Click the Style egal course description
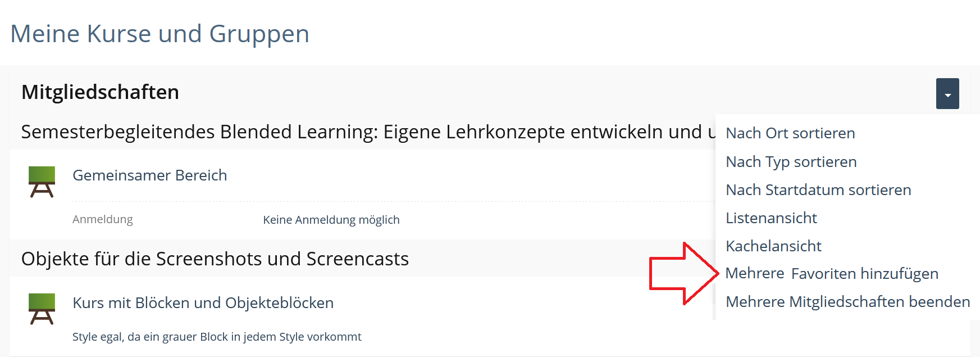980x357 pixels. click(217, 337)
